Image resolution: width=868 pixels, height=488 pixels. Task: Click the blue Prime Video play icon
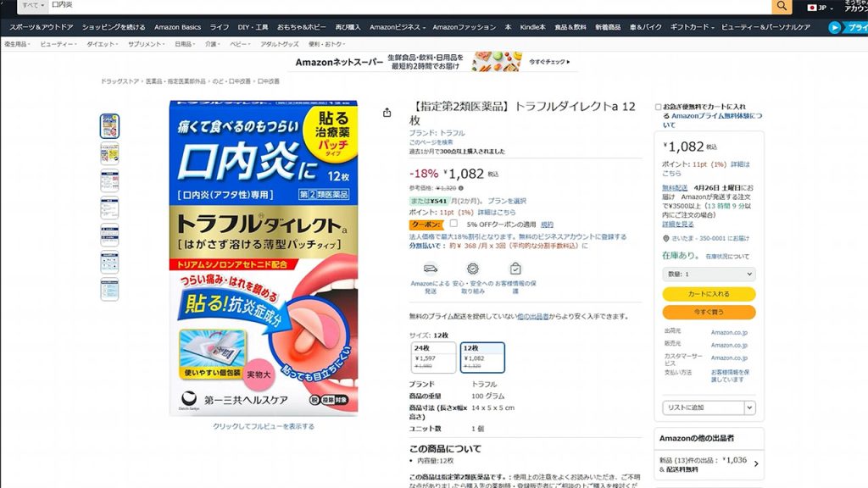pyautogui.click(x=835, y=27)
